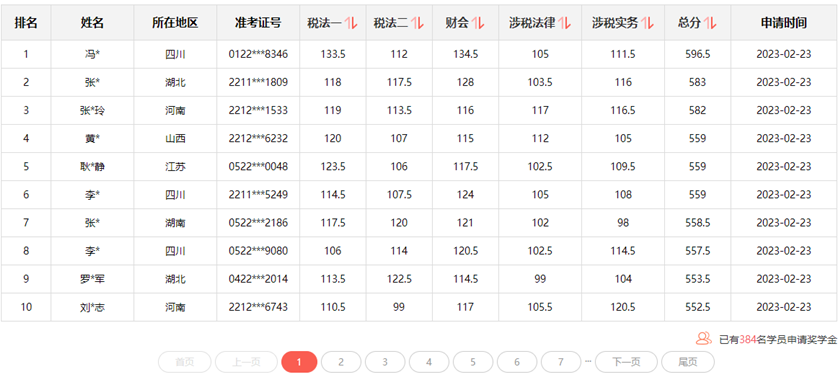
Task: Click 财会 score 134.5
Action: pyautogui.click(x=466, y=54)
